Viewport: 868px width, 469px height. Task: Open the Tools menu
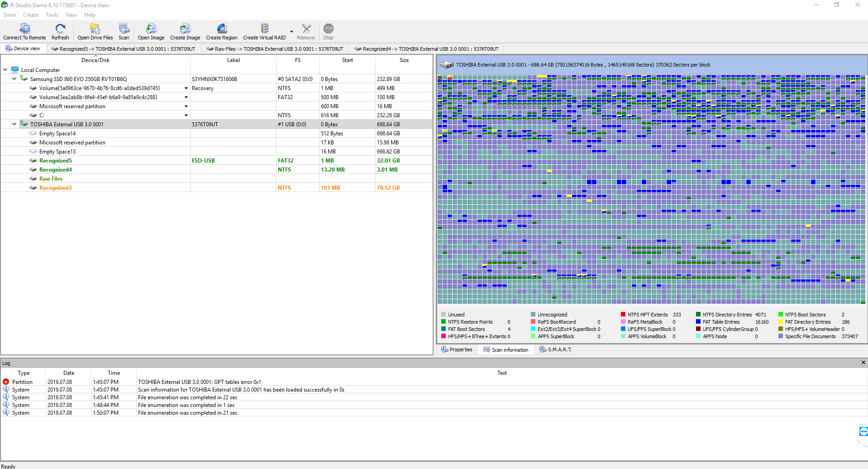[52, 15]
